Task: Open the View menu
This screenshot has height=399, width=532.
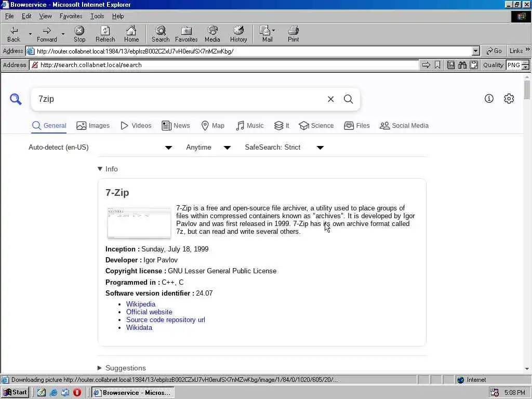Action: click(45, 16)
